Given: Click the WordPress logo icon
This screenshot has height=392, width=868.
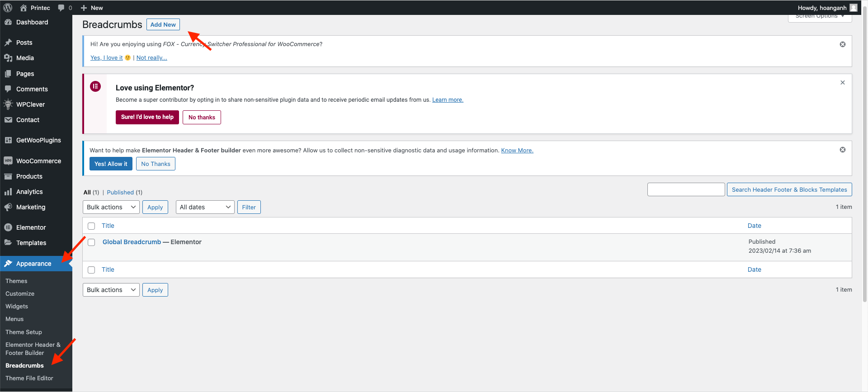Looking at the screenshot, I should 8,8.
